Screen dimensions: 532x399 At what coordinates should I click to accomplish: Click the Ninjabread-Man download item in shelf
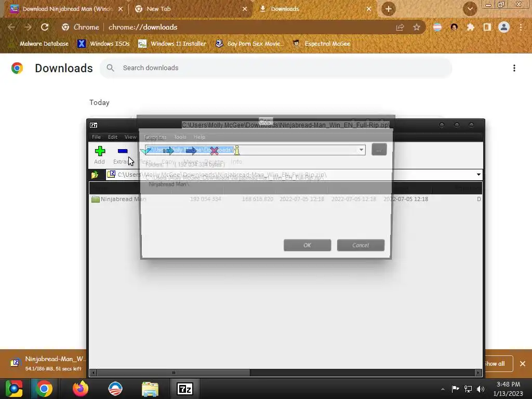pyautogui.click(x=47, y=363)
